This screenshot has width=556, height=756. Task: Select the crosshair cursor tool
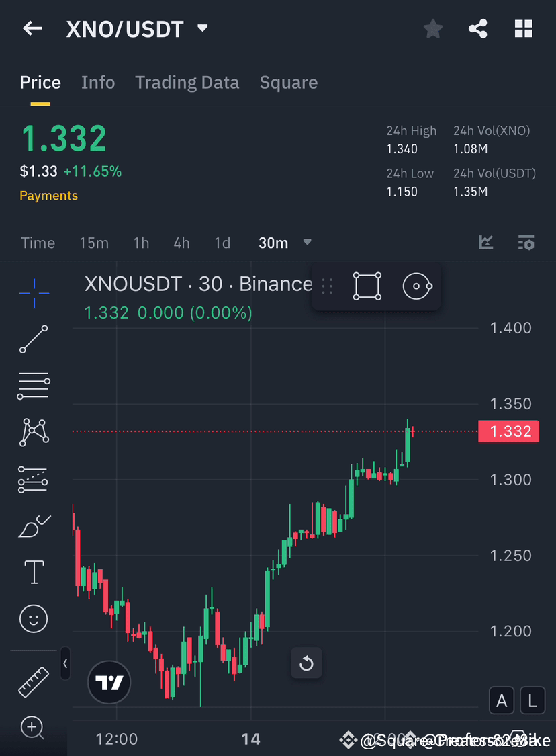pos(34,292)
